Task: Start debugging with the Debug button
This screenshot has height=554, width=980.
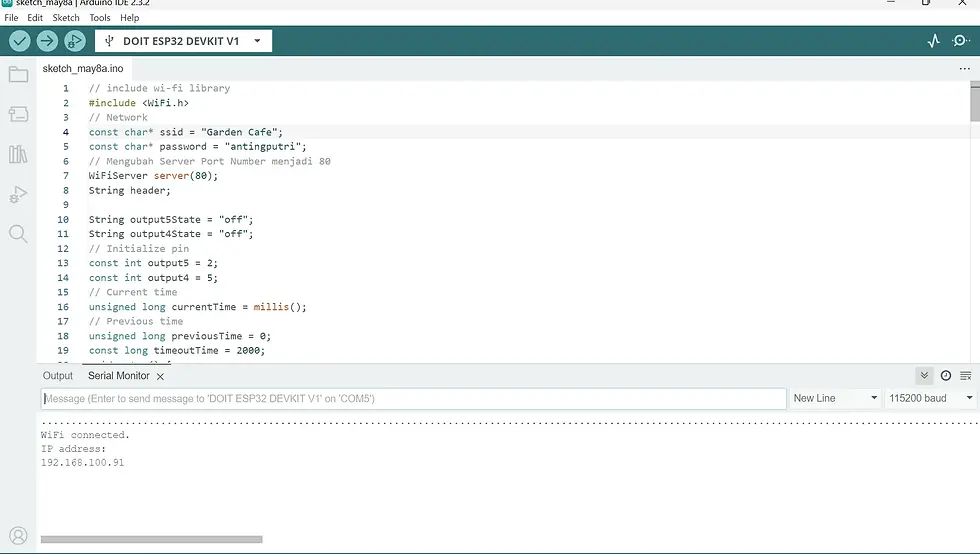Action: pyautogui.click(x=74, y=41)
